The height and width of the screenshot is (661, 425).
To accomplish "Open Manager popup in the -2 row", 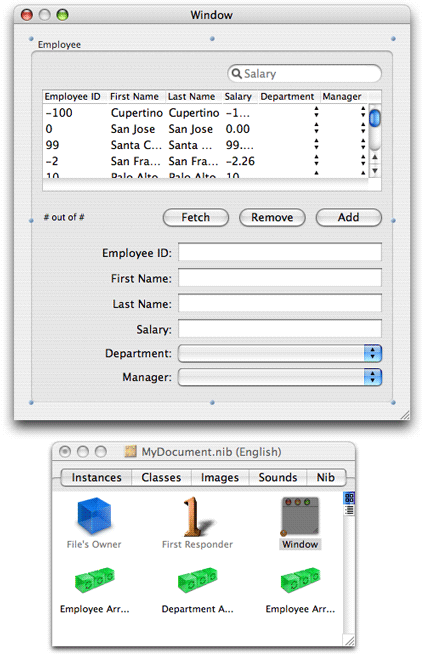I will pos(363,160).
